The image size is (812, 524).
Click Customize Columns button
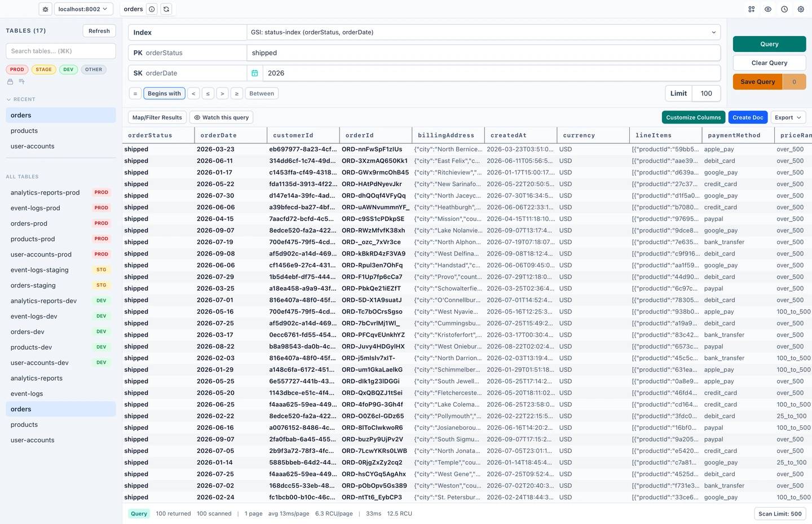[694, 117]
